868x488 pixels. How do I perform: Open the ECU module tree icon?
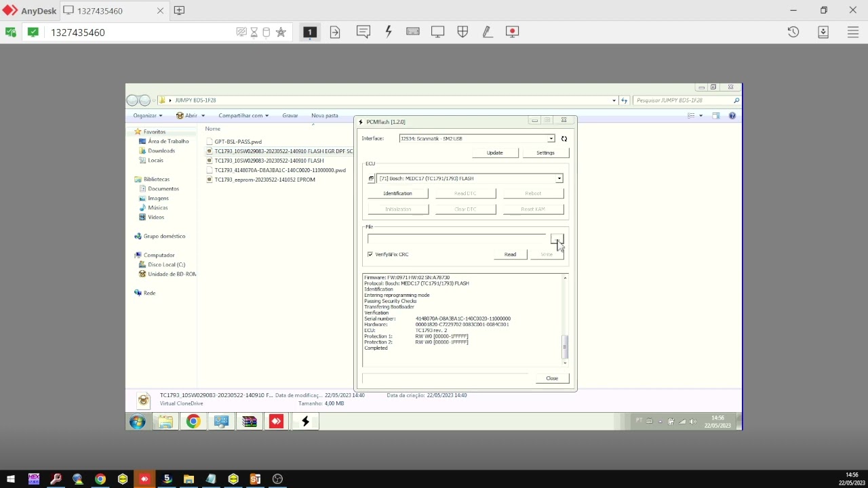(x=371, y=179)
